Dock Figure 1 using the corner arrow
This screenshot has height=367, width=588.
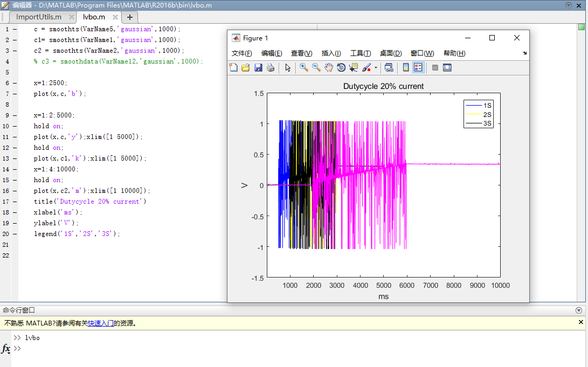click(x=524, y=53)
